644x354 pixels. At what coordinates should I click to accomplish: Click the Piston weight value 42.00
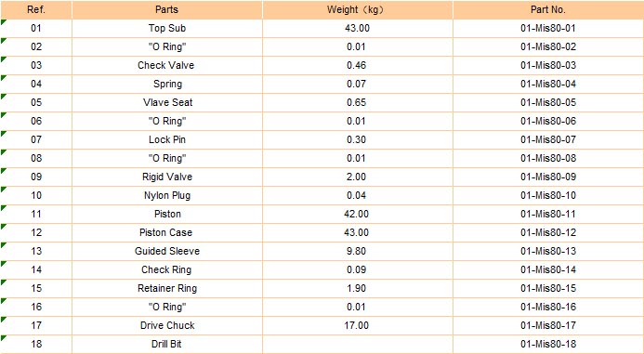tap(358, 214)
